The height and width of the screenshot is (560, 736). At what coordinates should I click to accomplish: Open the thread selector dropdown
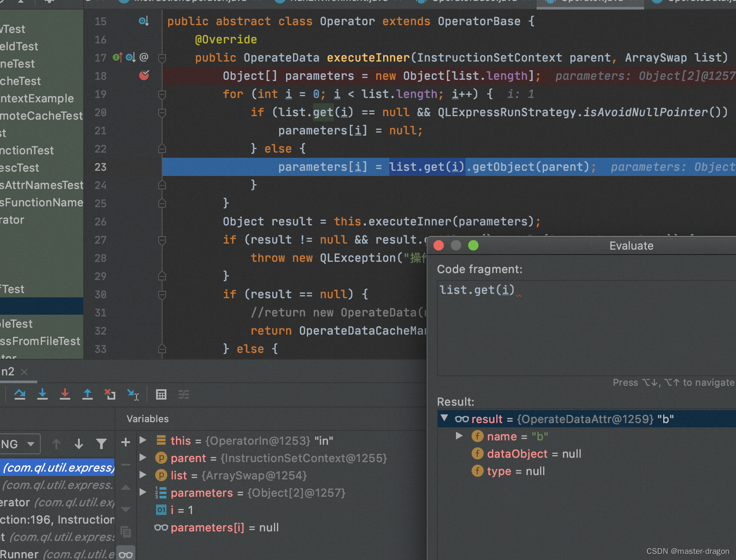click(20, 444)
